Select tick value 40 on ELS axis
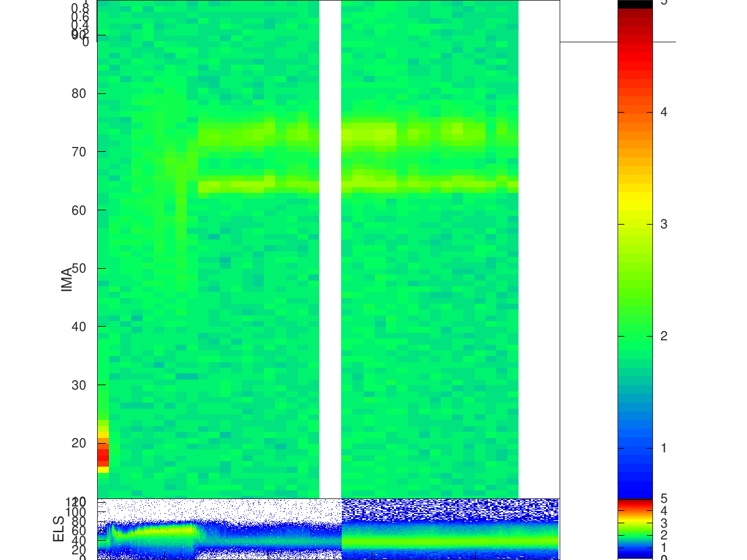 [78, 541]
